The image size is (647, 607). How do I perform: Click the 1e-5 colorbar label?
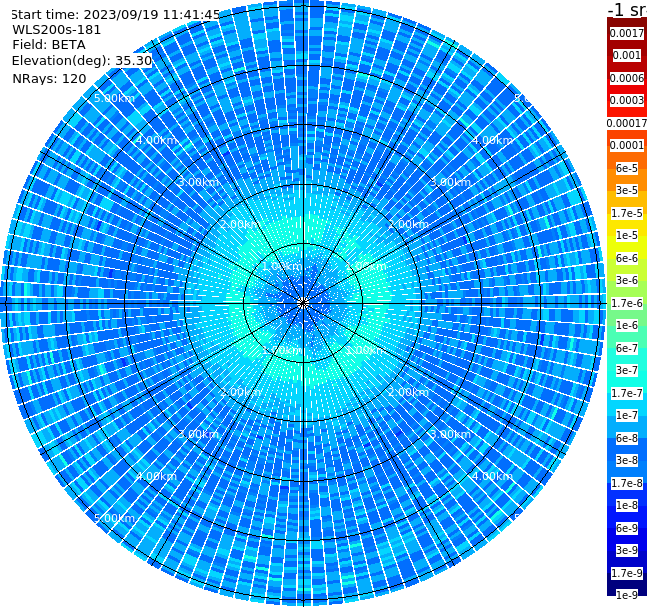[x=627, y=235]
